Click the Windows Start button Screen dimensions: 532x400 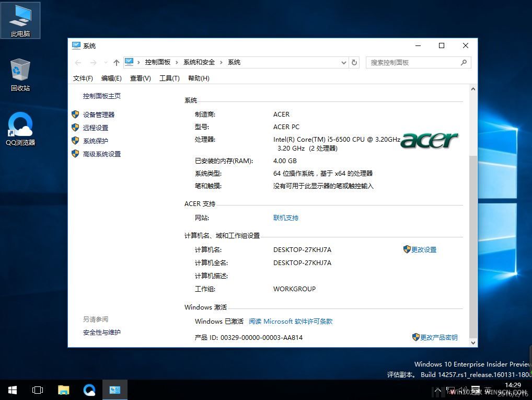click(12, 390)
